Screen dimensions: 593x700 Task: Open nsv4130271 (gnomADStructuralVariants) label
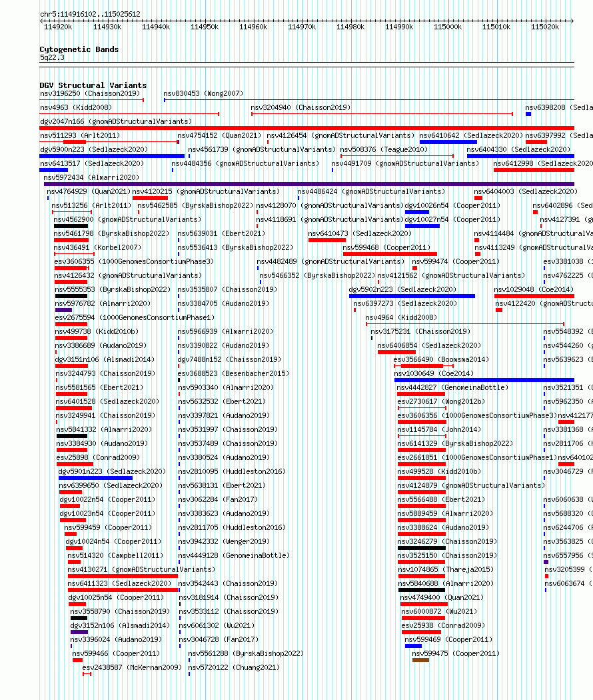tap(141, 569)
